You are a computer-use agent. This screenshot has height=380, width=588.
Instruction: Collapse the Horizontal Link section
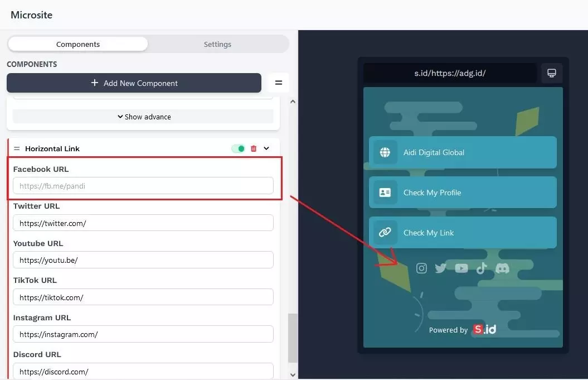click(266, 148)
